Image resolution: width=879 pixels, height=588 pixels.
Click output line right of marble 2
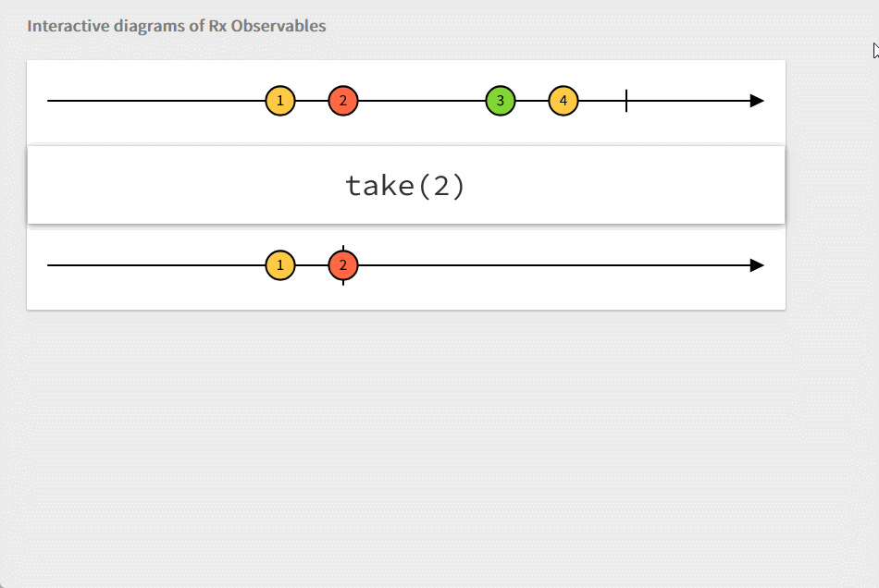[x=555, y=266]
